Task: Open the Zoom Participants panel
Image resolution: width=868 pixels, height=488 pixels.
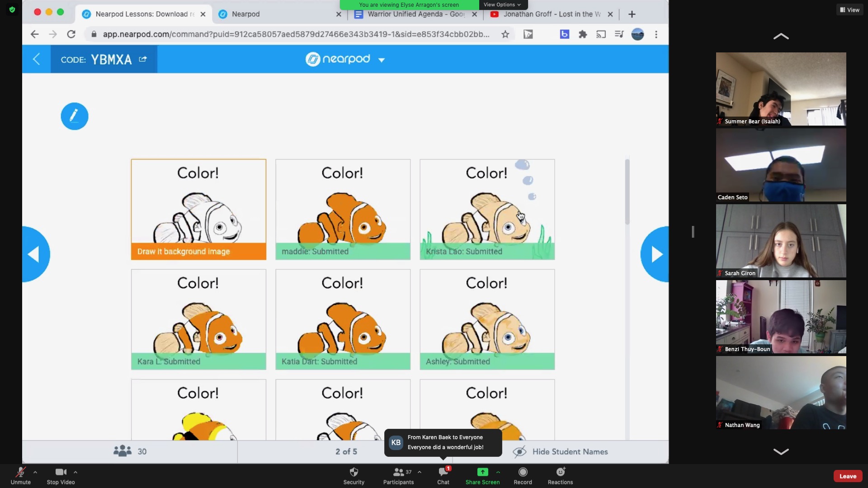Action: coord(398,476)
